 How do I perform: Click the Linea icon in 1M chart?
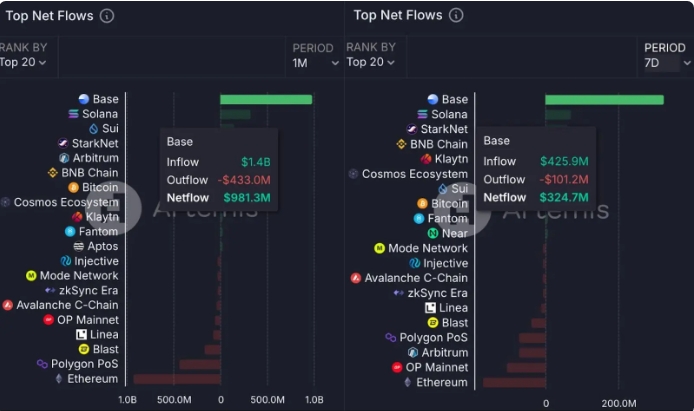pos(81,334)
